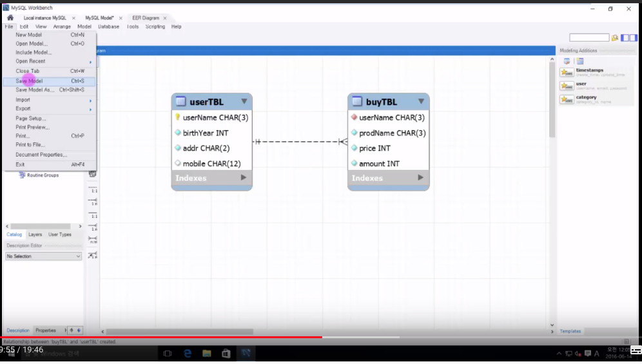Click the relationship line between the tables

click(x=300, y=142)
